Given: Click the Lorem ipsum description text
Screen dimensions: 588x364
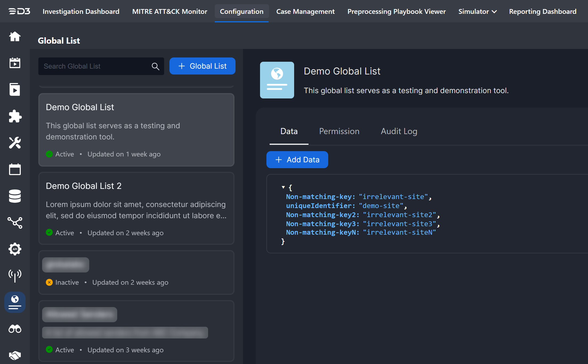Looking at the screenshot, I should coord(136,210).
